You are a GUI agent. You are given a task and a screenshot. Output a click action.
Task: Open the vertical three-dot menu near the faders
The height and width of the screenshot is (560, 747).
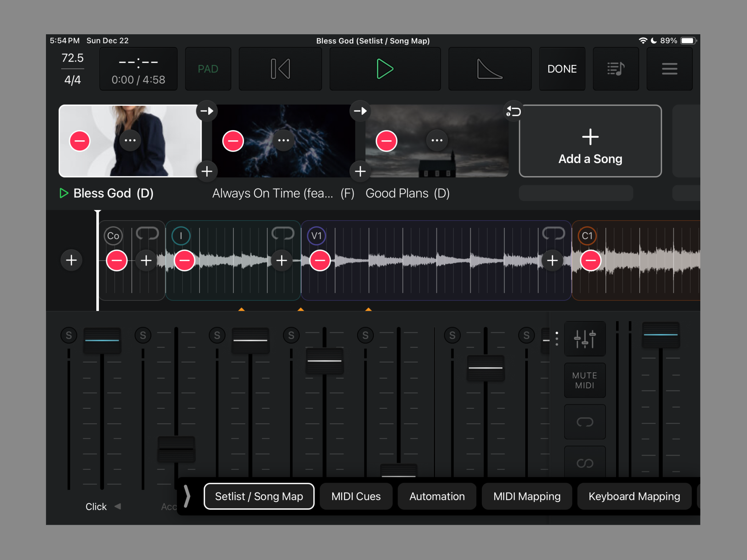click(x=557, y=339)
